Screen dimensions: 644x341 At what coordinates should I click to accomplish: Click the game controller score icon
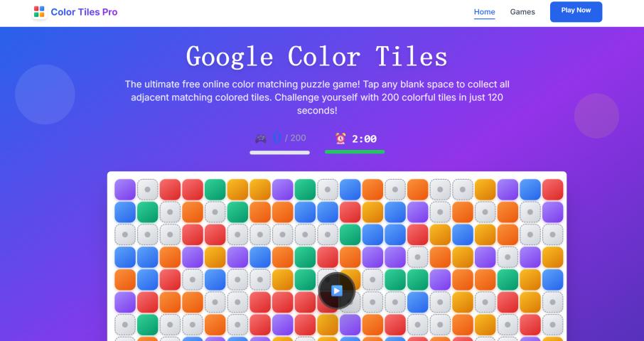[x=261, y=139]
